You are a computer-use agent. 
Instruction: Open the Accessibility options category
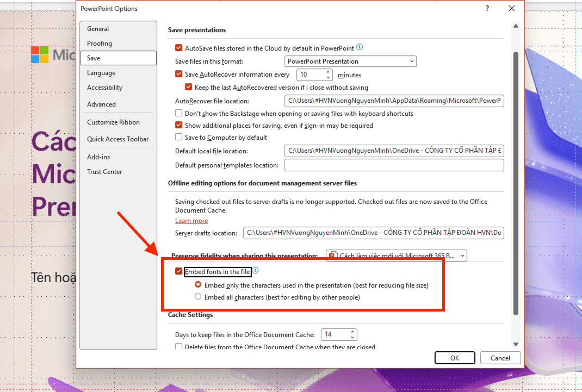[x=118, y=88]
